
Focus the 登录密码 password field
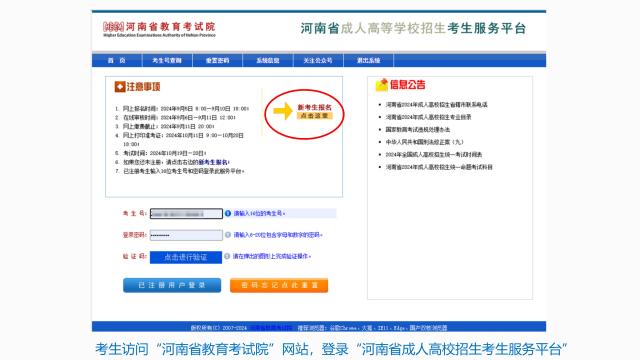(x=186, y=235)
